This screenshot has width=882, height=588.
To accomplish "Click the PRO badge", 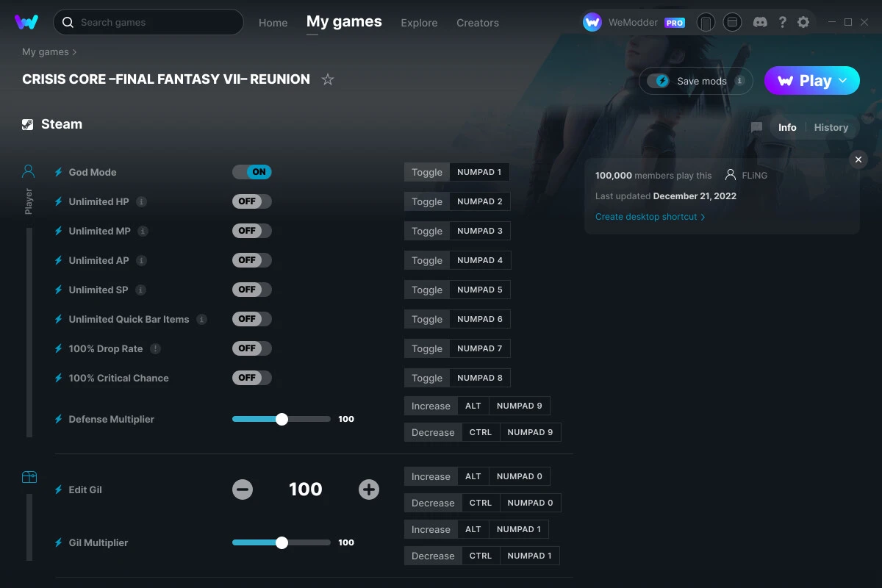I will 675,23.
